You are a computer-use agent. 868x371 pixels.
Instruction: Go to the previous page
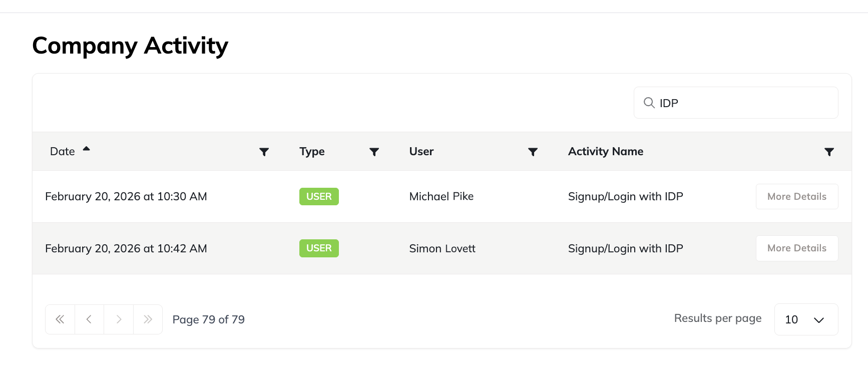(x=89, y=319)
